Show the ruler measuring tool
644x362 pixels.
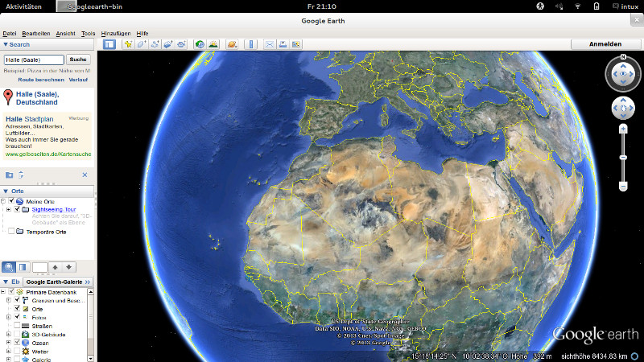click(250, 44)
